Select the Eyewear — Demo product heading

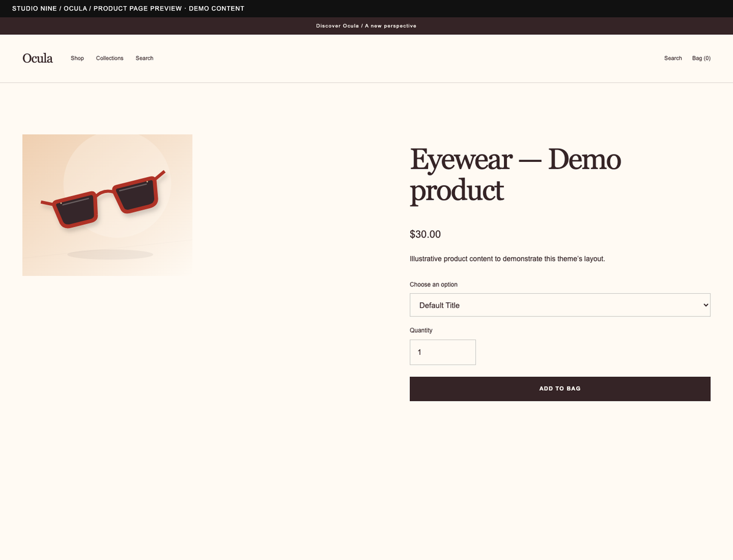(516, 175)
